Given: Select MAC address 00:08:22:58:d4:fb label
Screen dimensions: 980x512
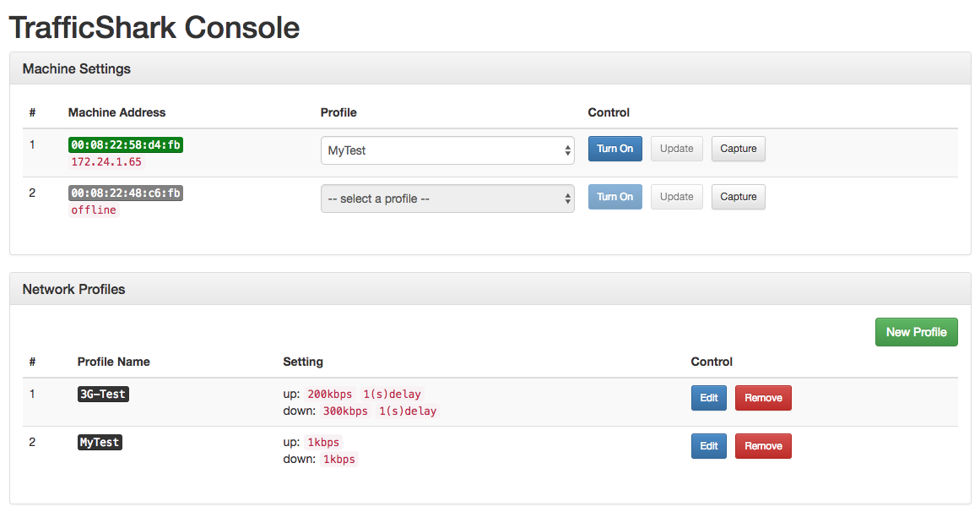Looking at the screenshot, I should coord(126,145).
